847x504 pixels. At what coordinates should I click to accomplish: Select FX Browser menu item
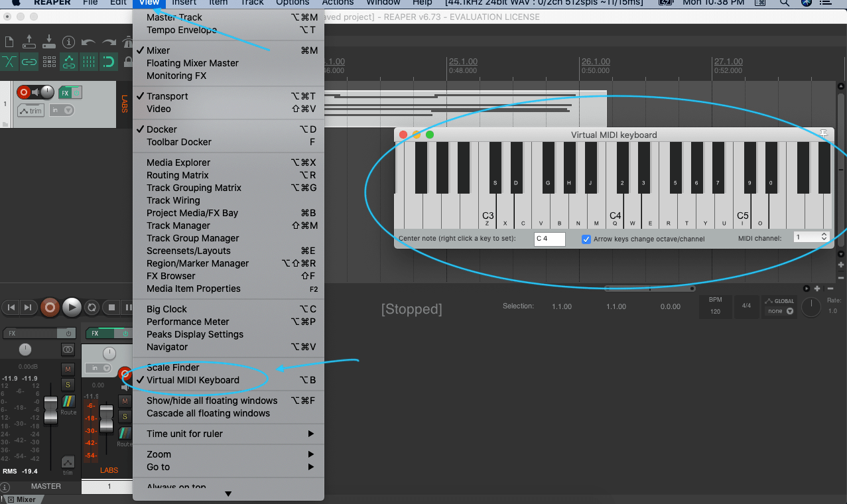(x=228, y=276)
